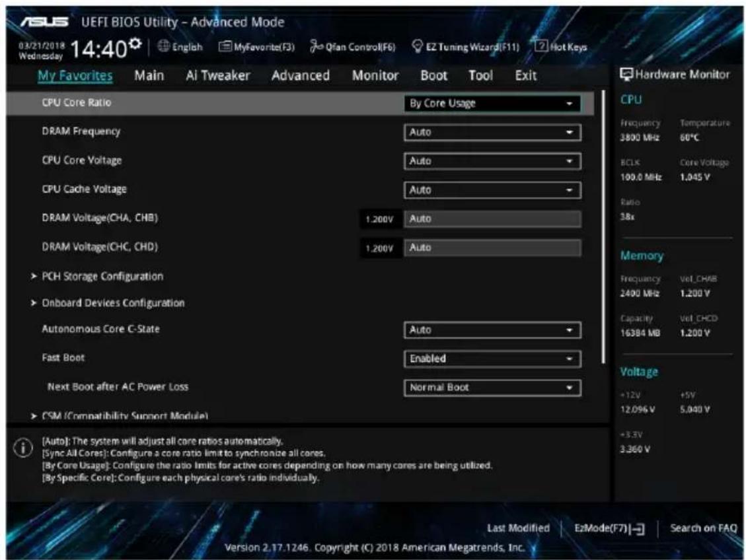This screenshot has height=560, width=746.
Task: Click 1.200V value beside DRAM Voltage(CHA, CHB)
Action: 379,220
